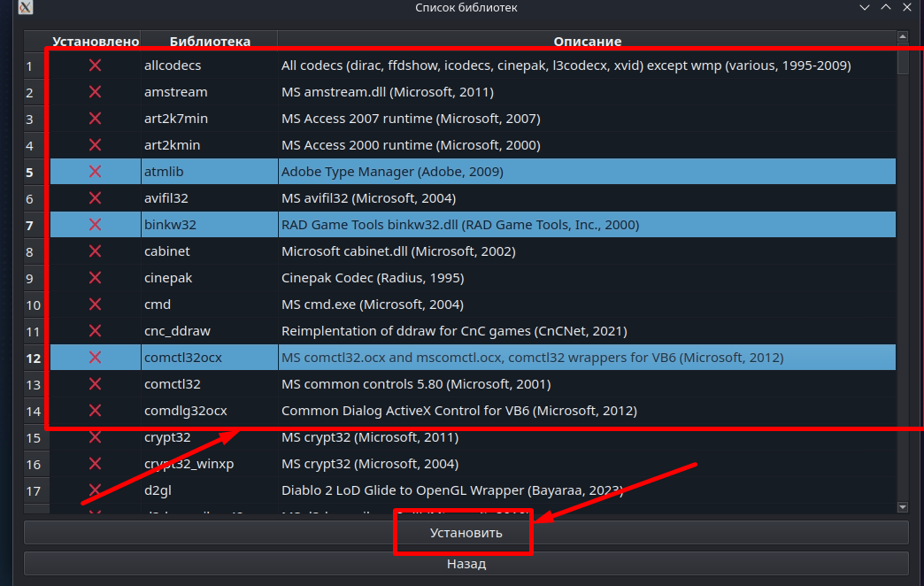This screenshot has width=924, height=586.
Task: Click red X status for crypt32 row 15
Action: [95, 437]
